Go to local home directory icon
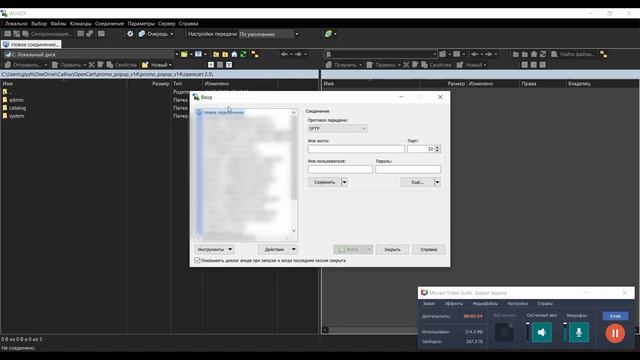640x360 pixels. point(234,54)
